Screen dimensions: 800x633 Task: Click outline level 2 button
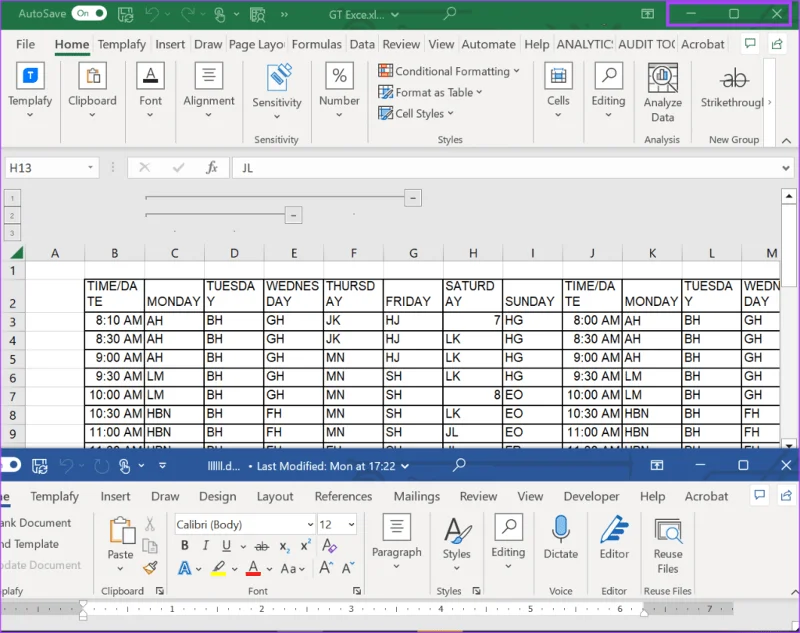click(x=12, y=216)
